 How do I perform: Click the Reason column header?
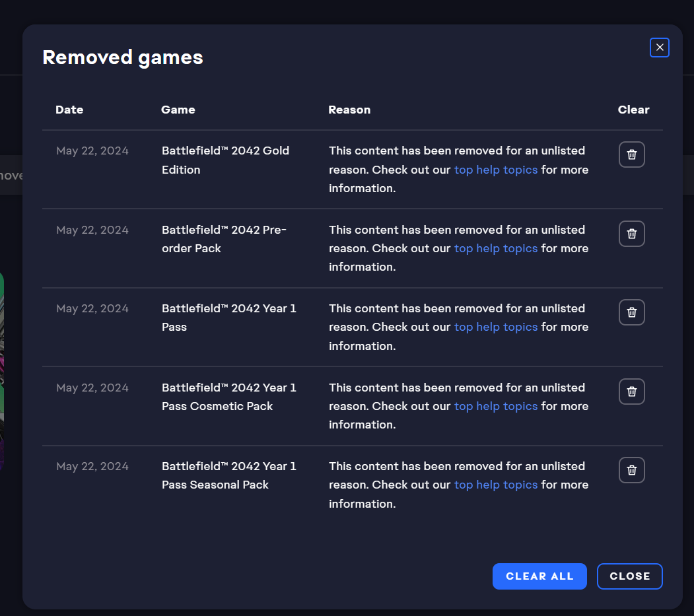click(x=349, y=110)
